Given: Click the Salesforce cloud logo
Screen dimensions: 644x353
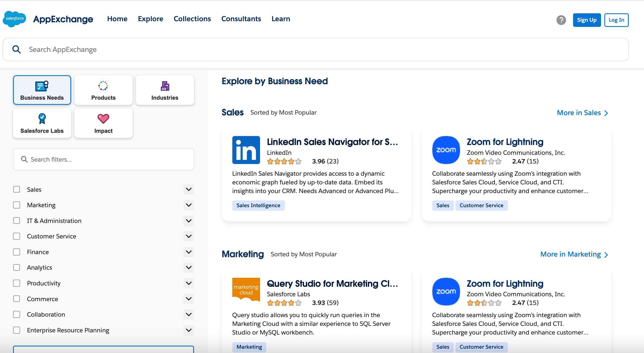Looking at the screenshot, I should [x=15, y=19].
